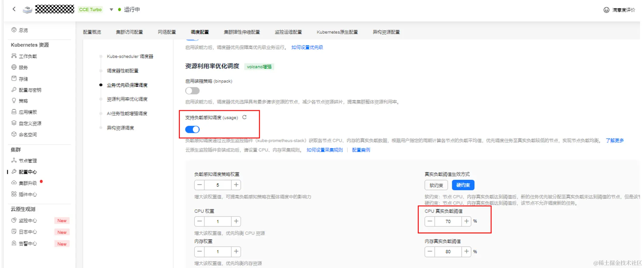Jump to 调度器性能配置 section
The image size is (644, 268).
pos(122,71)
